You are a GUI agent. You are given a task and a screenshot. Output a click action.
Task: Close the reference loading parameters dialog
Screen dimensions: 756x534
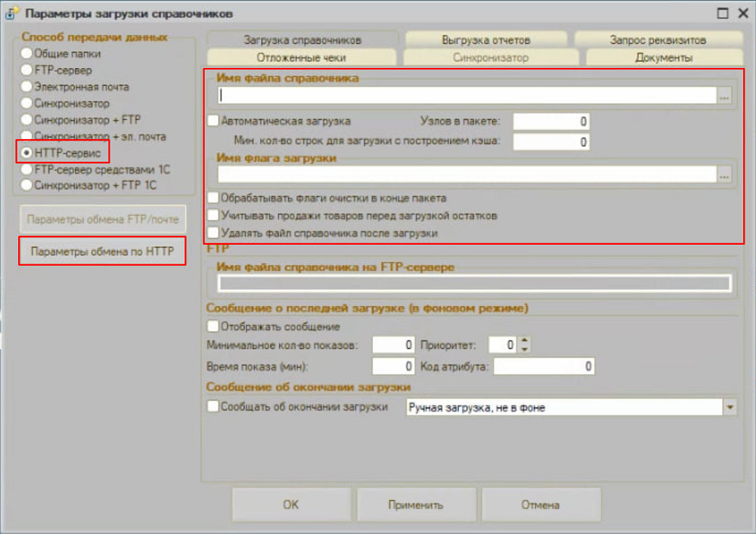point(742,13)
